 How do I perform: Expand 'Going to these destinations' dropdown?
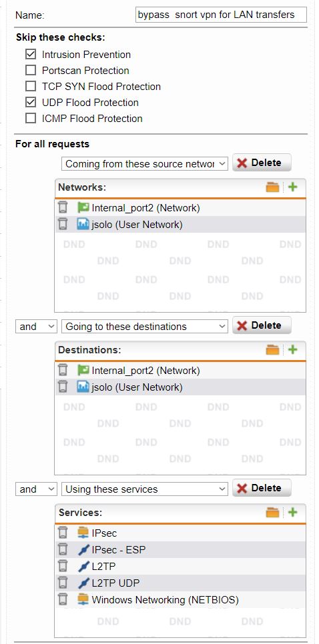tap(144, 327)
